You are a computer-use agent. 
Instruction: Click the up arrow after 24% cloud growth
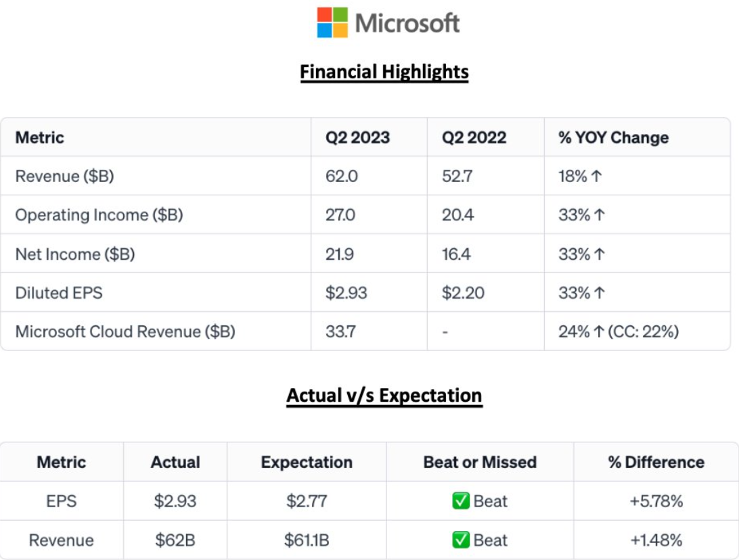(599, 331)
